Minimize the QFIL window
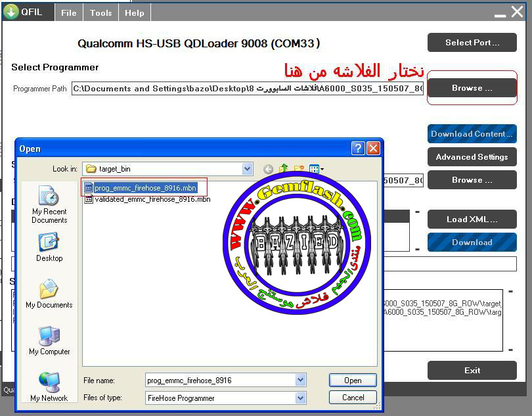This screenshot has width=532, height=416. (500, 15)
